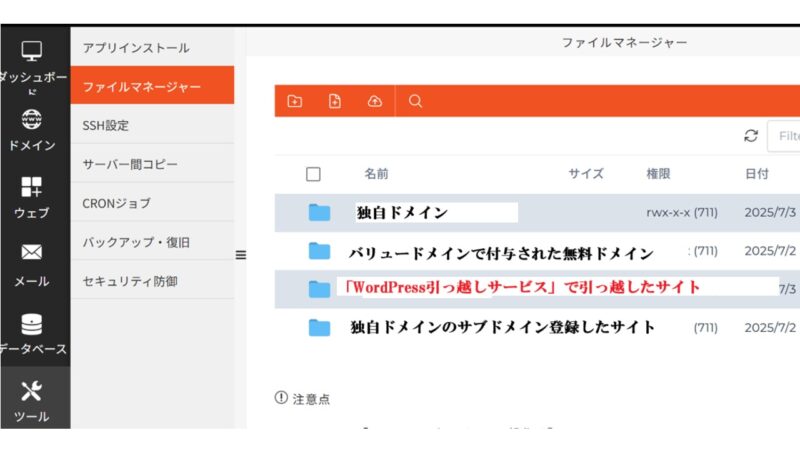Select the ツール section in sidebar
800x450 pixels.
click(32, 400)
